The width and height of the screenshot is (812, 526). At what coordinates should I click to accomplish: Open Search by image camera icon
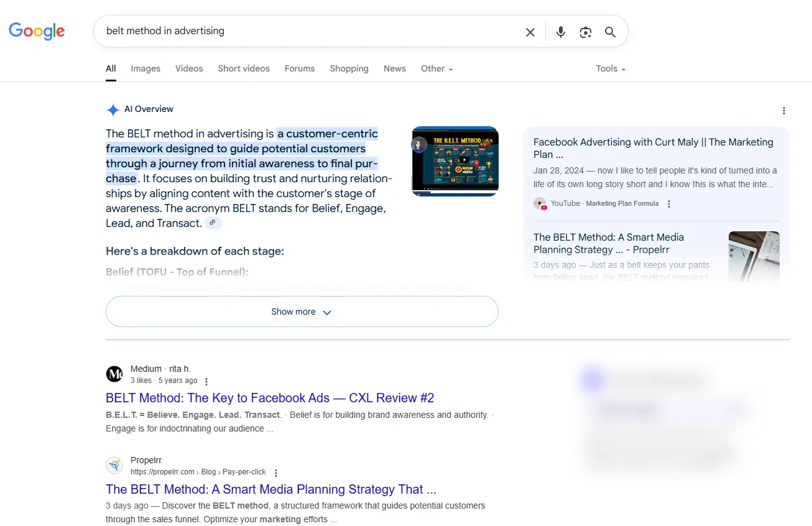click(x=586, y=32)
